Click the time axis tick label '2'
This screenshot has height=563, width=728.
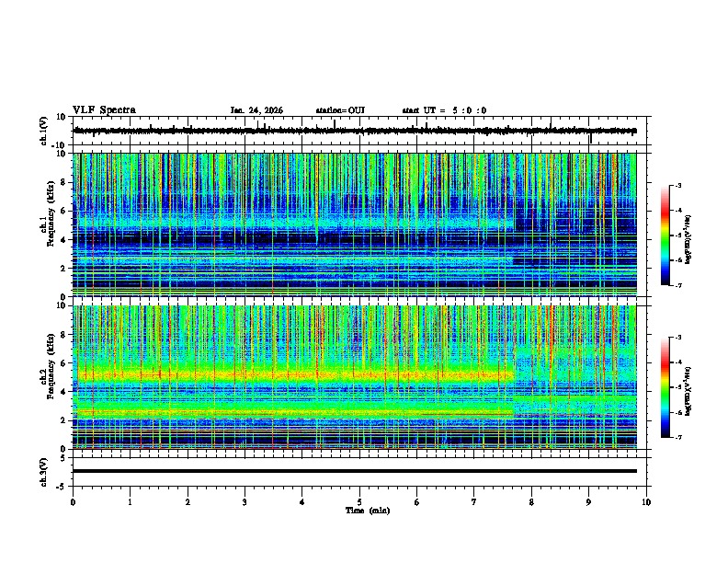[x=188, y=502]
